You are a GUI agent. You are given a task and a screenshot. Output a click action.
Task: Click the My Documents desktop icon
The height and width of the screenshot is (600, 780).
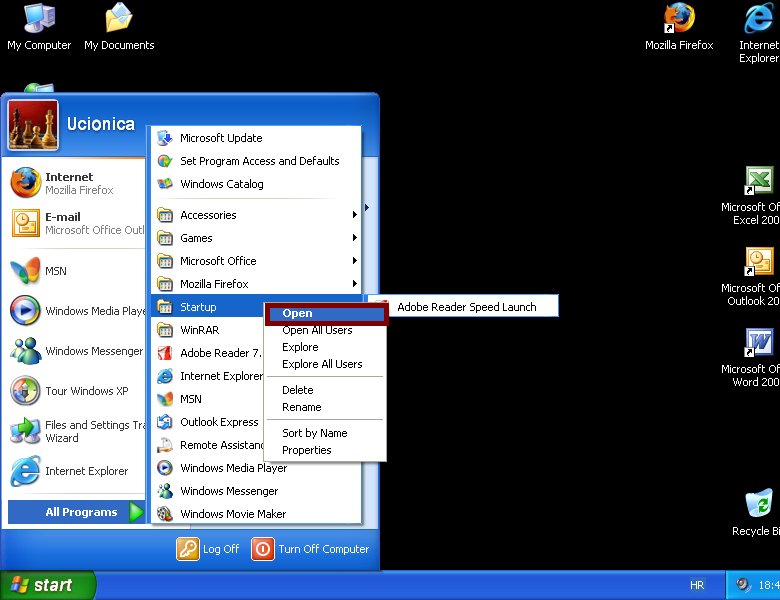119,27
